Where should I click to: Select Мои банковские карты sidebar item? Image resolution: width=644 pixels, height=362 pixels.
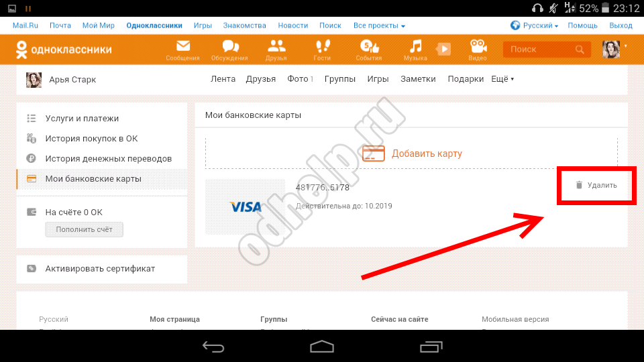102,179
